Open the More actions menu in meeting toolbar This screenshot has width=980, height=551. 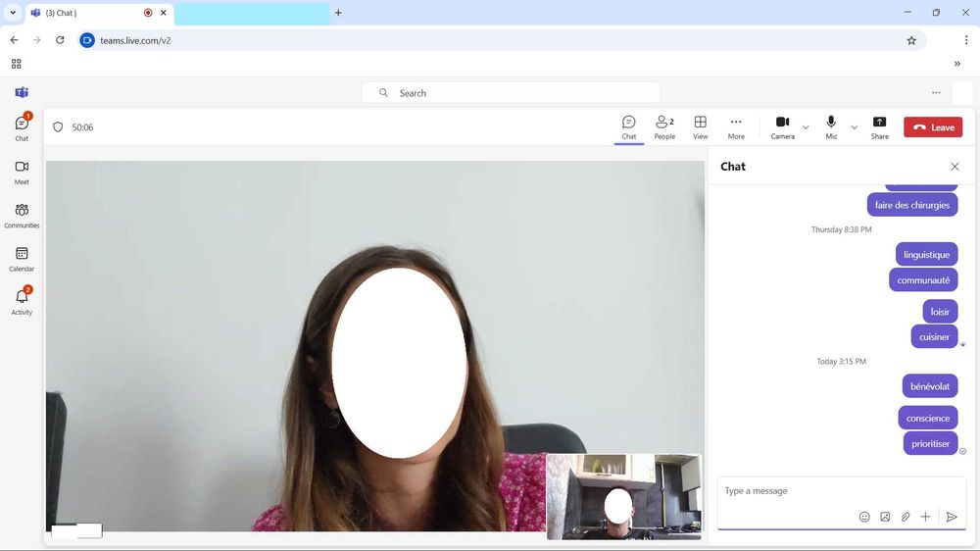[736, 127]
